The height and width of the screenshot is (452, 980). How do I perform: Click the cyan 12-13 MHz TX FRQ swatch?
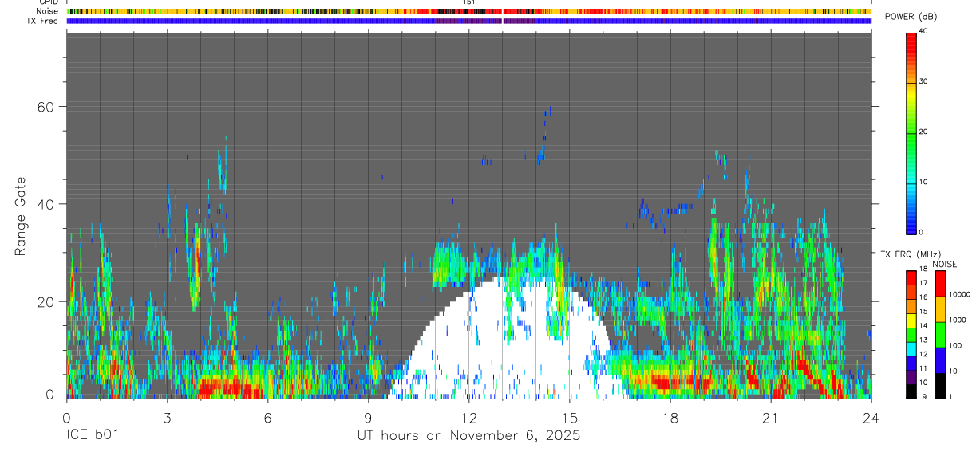click(911, 349)
